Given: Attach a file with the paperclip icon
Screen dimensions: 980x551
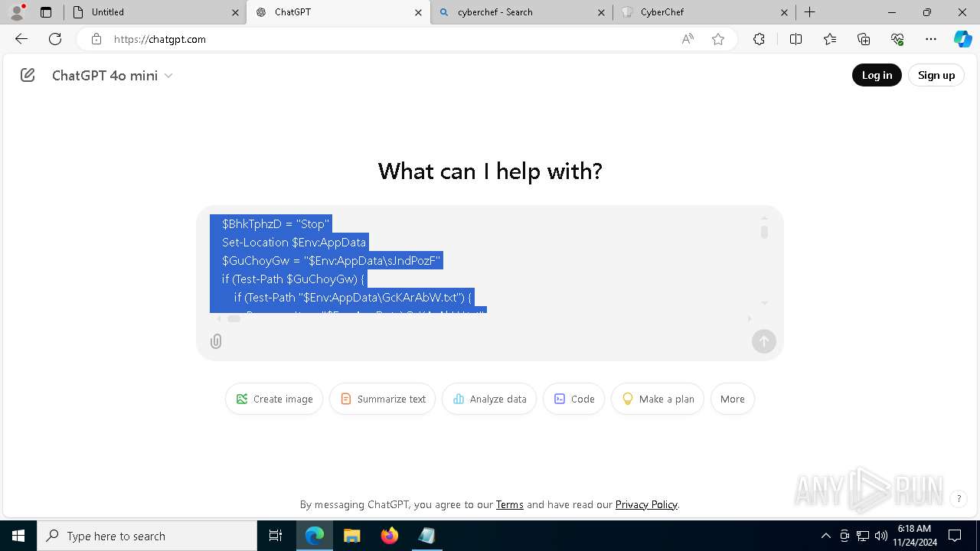Looking at the screenshot, I should click(x=216, y=341).
